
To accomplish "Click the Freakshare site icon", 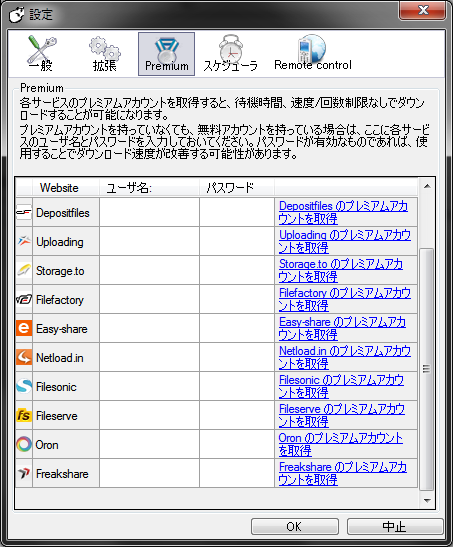I will click(24, 473).
